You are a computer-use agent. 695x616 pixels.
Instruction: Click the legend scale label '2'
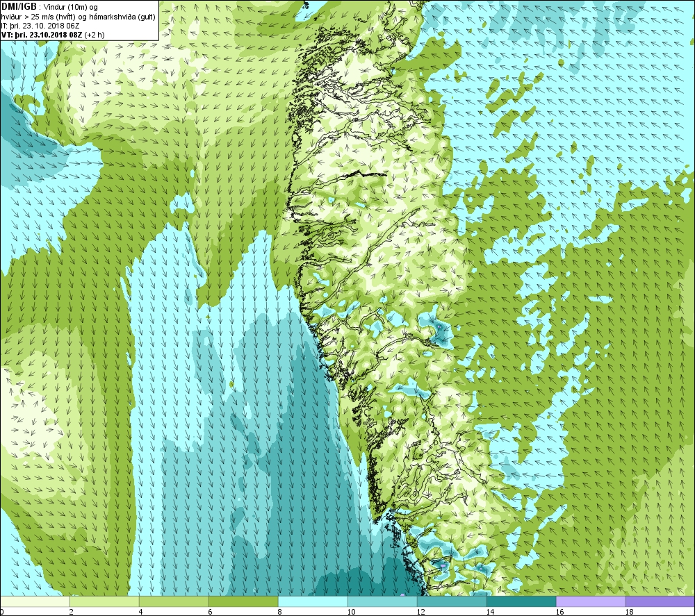[71, 612]
